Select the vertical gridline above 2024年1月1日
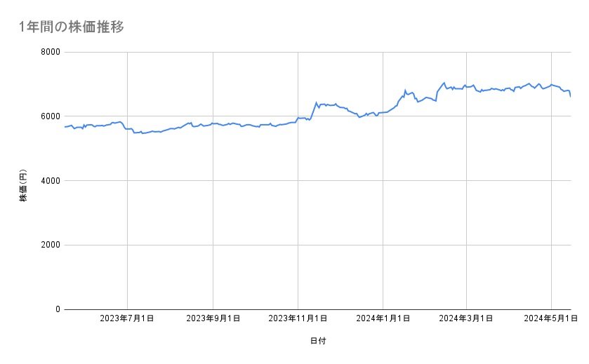 383,210
